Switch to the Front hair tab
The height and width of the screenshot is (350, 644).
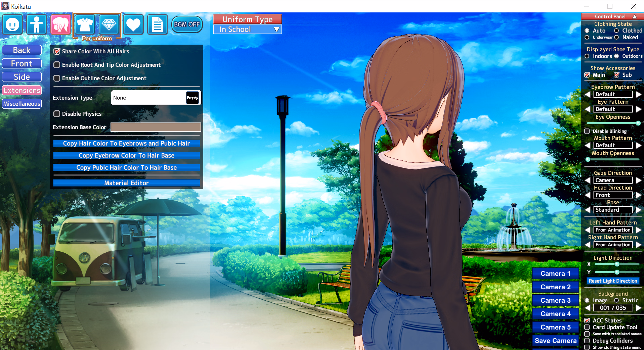22,63
